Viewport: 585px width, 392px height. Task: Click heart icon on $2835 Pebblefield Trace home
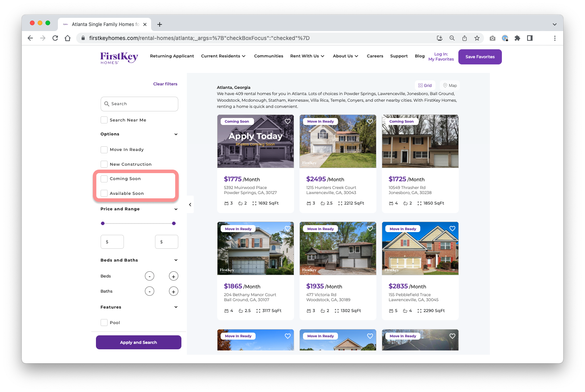click(x=452, y=229)
